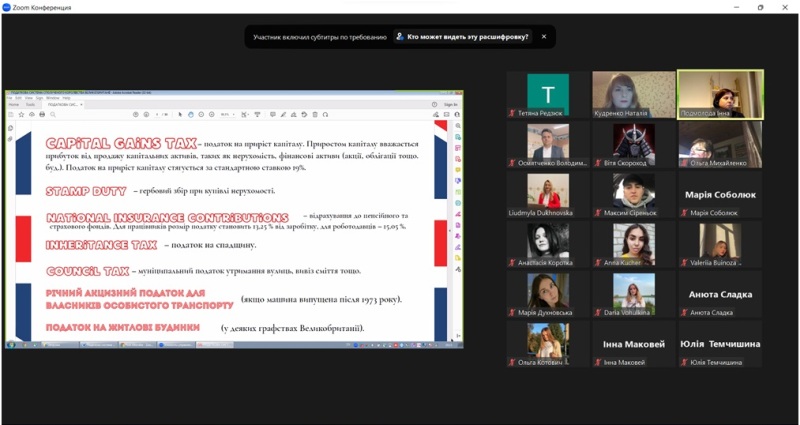
Task: Click the page number field in Acrobat
Action: tap(157, 114)
